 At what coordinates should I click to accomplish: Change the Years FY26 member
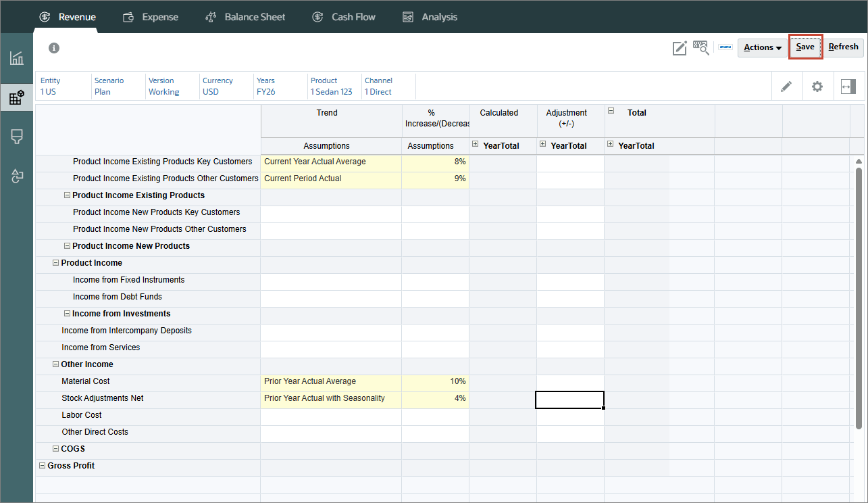coord(280,86)
